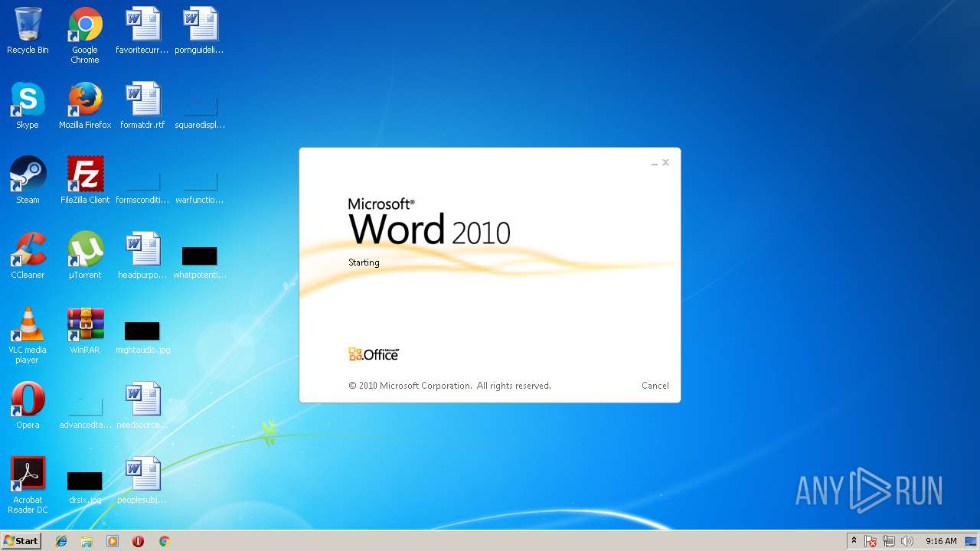The height and width of the screenshot is (551, 980).
Task: Select the peoplesubj Word document
Action: tap(142, 481)
